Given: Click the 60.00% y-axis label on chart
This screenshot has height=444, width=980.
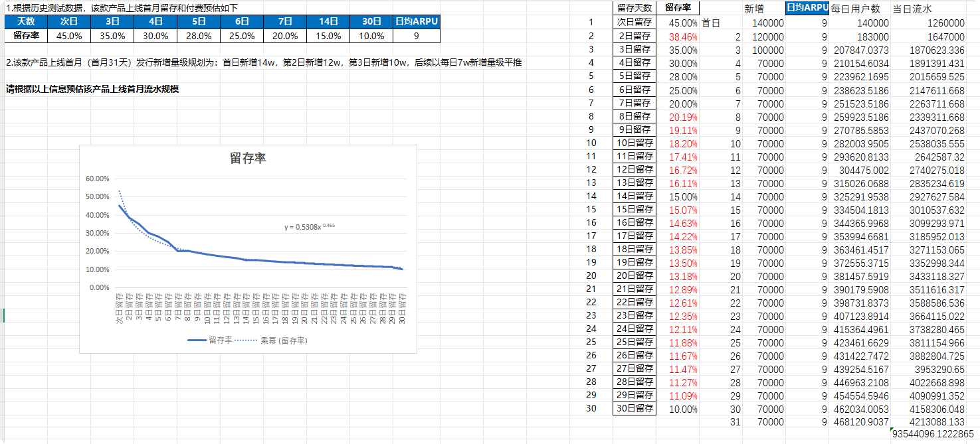Looking at the screenshot, I should 98,179.
